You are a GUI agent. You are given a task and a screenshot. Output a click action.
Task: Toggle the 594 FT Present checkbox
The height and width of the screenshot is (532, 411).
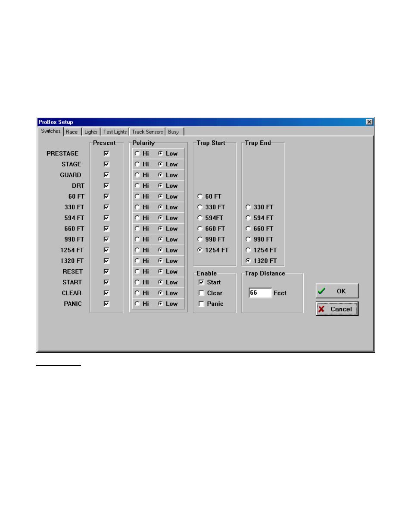pos(106,218)
